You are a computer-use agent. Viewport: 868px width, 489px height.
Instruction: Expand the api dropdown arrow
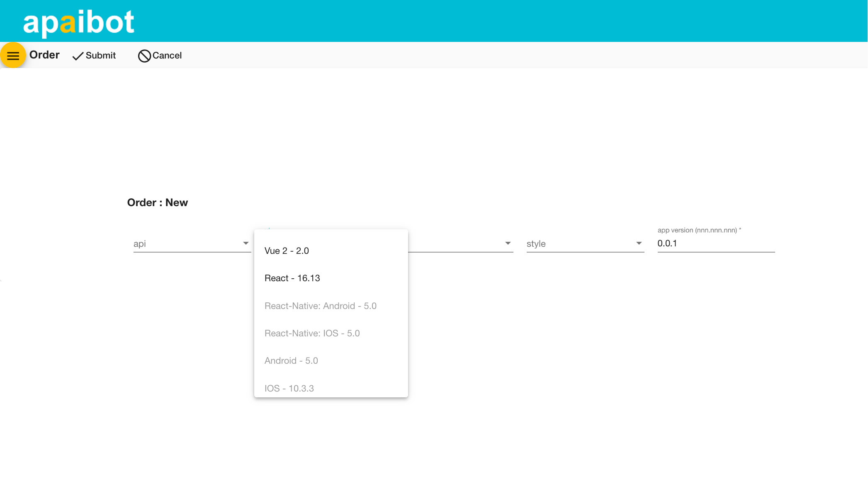(246, 243)
